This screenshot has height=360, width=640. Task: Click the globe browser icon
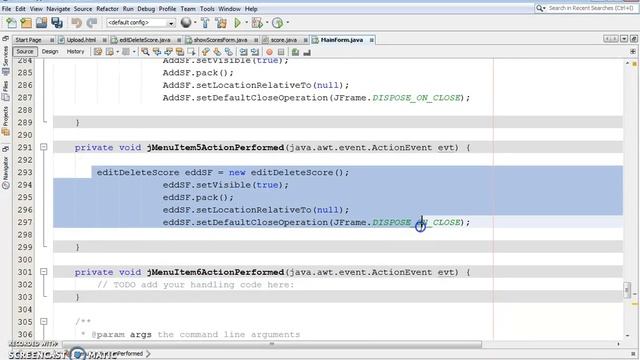pyautogui.click(x=186, y=22)
